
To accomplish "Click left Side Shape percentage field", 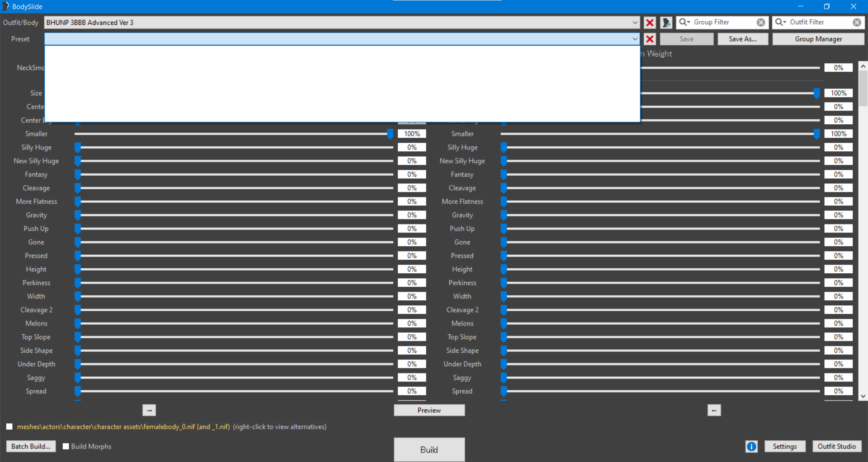I will point(412,350).
